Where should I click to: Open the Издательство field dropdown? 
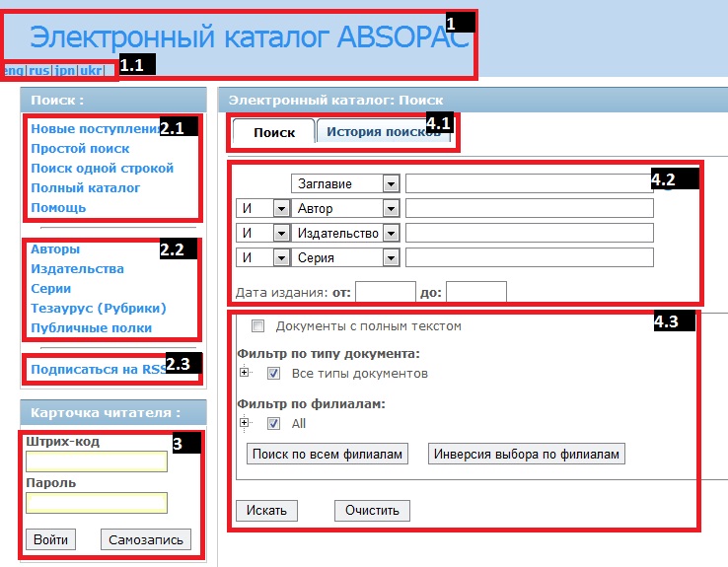[x=391, y=233]
